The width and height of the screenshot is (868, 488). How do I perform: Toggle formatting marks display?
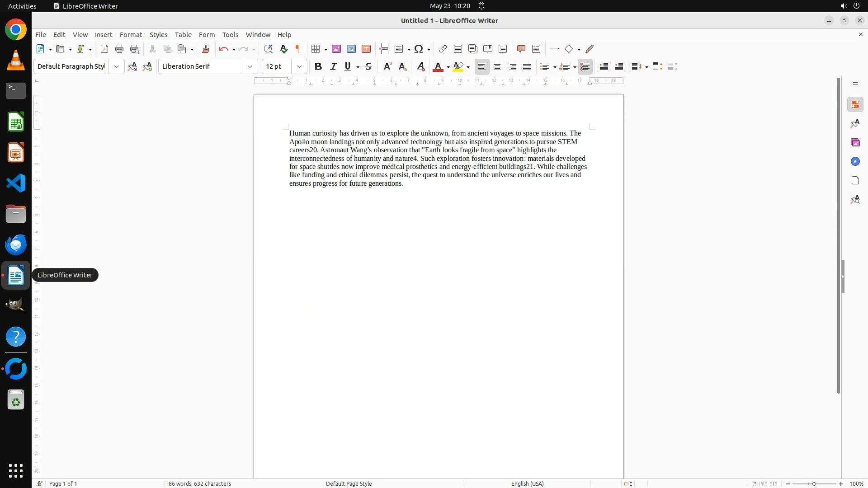coord(298,49)
